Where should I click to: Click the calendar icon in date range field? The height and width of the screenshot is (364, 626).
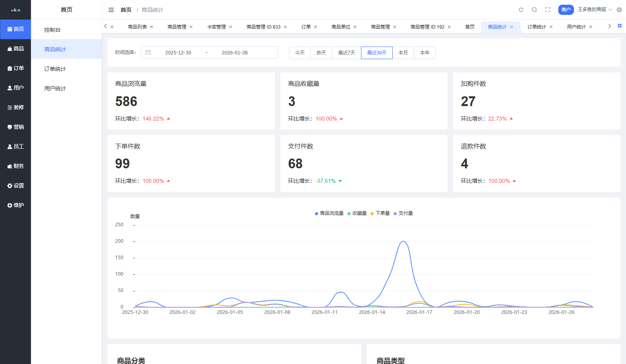(148, 52)
